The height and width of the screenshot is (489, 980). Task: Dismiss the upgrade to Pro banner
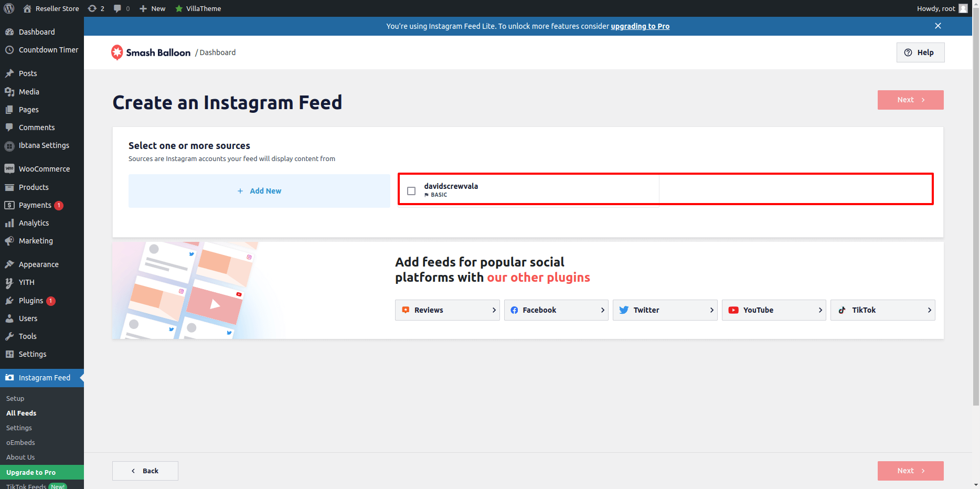click(938, 26)
